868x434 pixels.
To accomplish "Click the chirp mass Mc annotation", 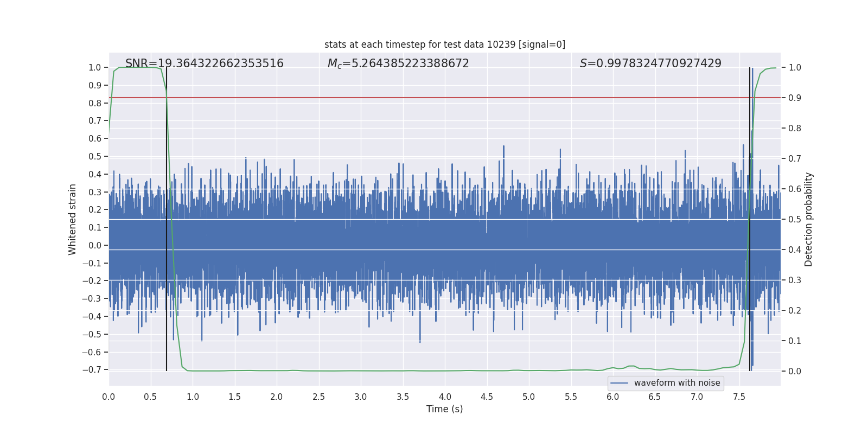I will [398, 63].
